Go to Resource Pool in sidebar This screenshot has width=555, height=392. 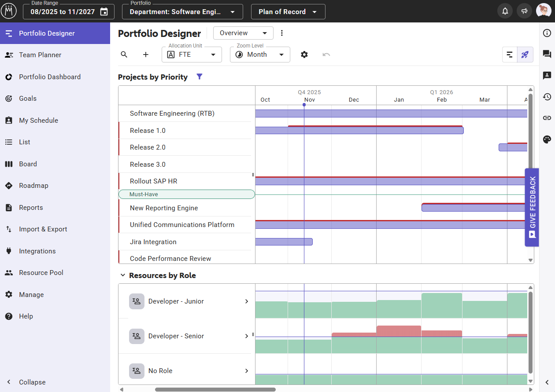[41, 273]
